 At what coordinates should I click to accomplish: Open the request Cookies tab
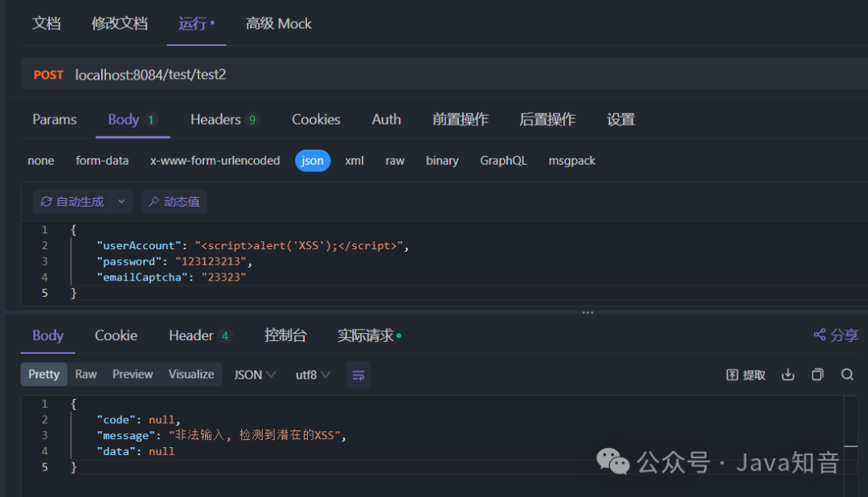(316, 120)
